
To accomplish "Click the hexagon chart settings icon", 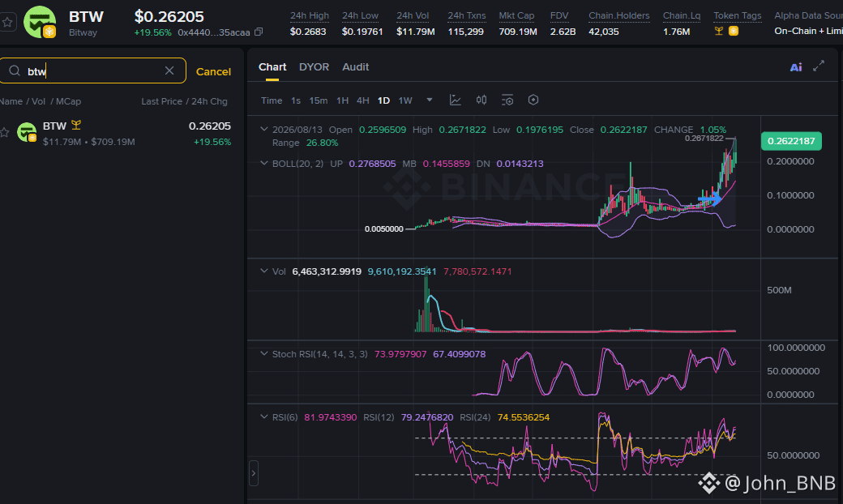I will click(533, 100).
